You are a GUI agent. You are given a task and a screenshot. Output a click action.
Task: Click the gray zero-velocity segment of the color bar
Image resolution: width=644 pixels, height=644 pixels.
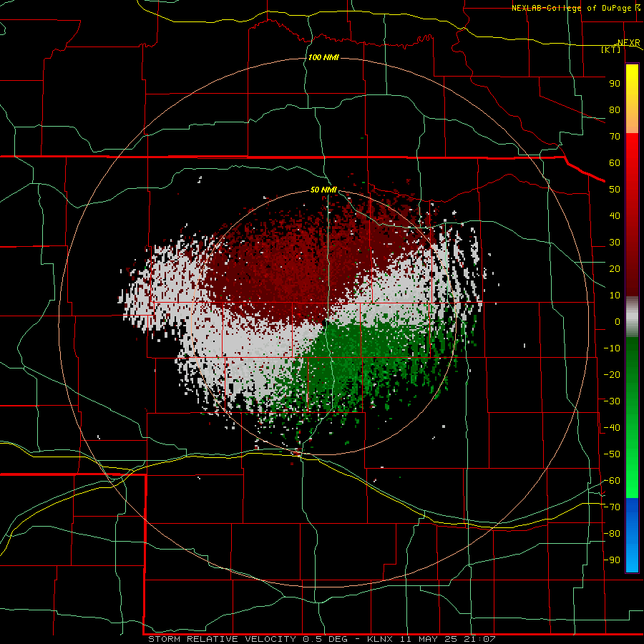(x=632, y=317)
